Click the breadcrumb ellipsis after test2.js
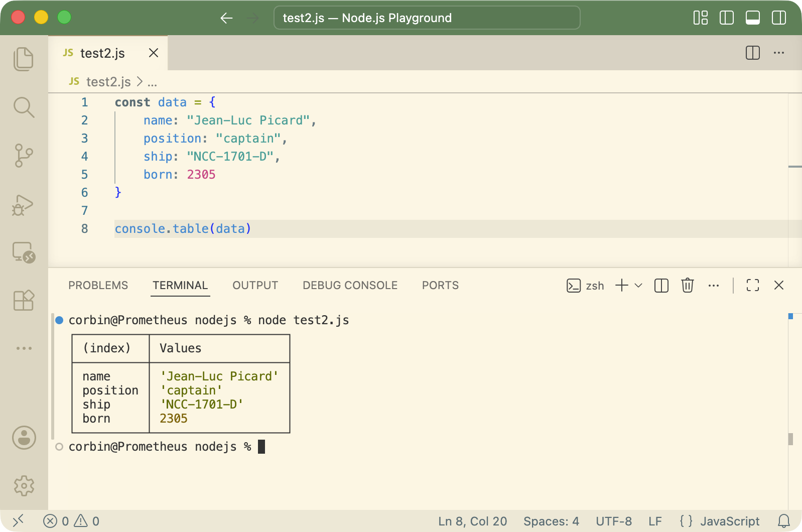Image resolution: width=802 pixels, height=532 pixels. 152,82
